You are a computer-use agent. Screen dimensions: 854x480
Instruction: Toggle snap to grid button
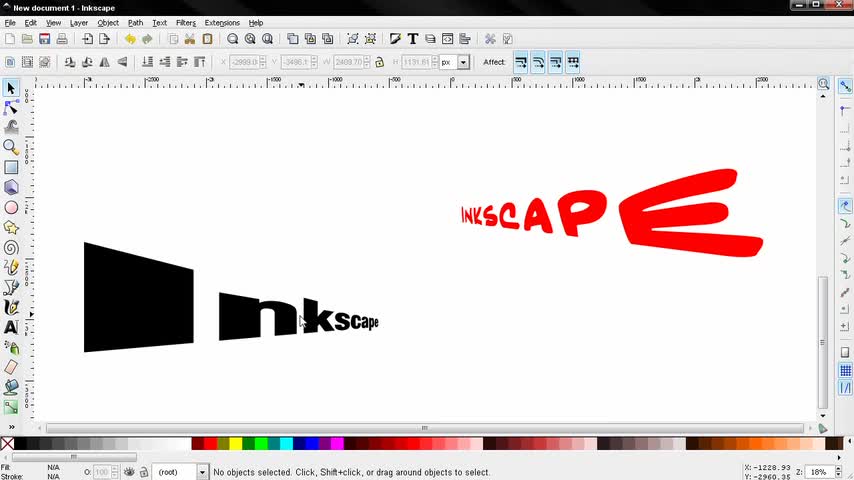tap(845, 370)
